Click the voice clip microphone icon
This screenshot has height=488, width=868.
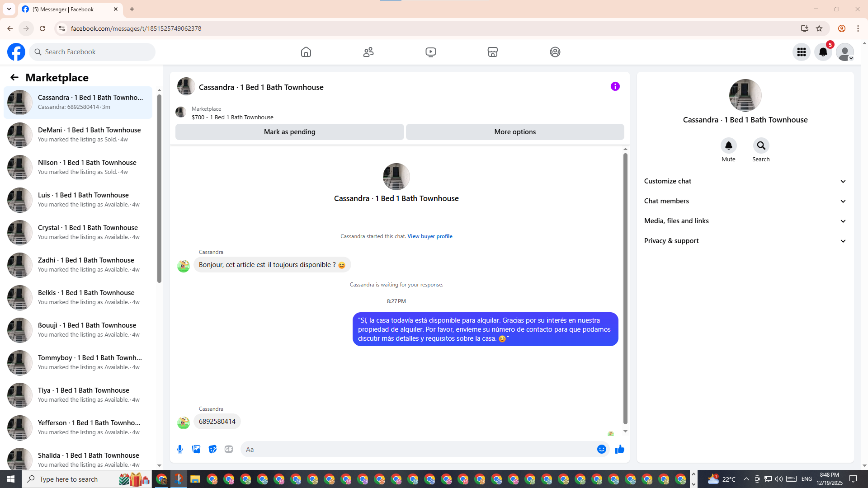pyautogui.click(x=180, y=449)
